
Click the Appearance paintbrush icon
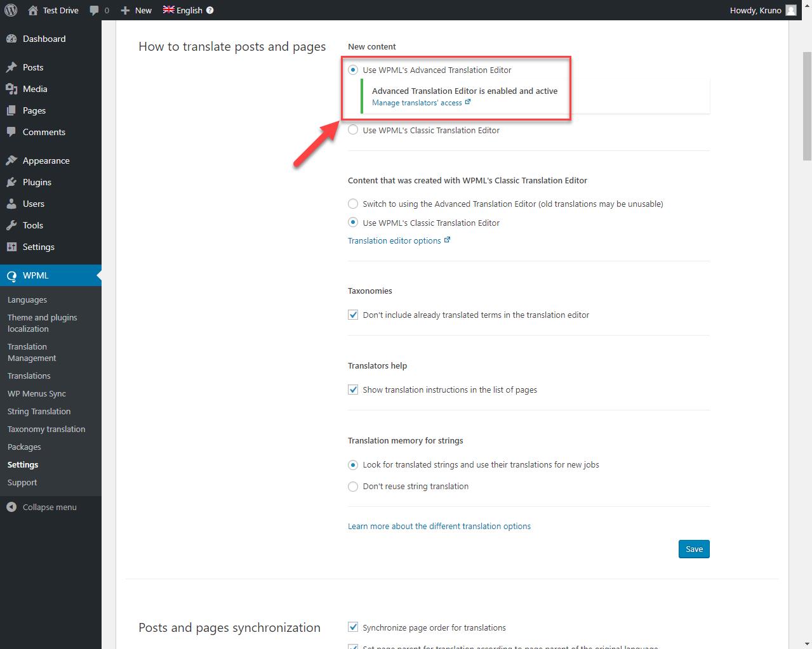[x=11, y=161]
